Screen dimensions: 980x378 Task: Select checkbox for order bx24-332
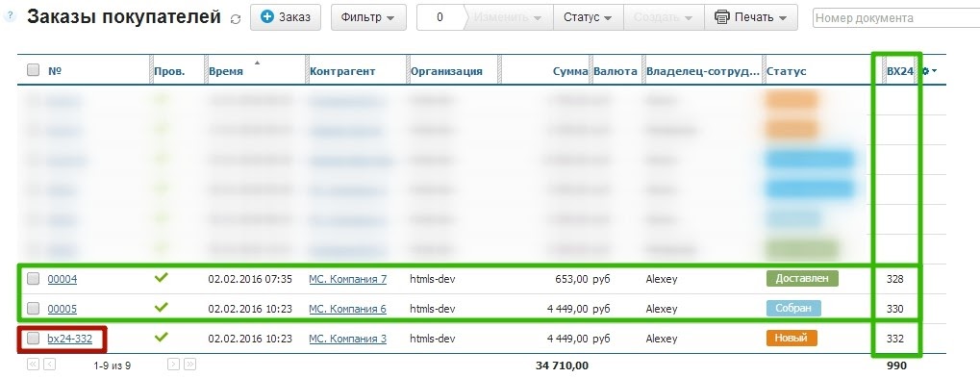click(x=33, y=339)
